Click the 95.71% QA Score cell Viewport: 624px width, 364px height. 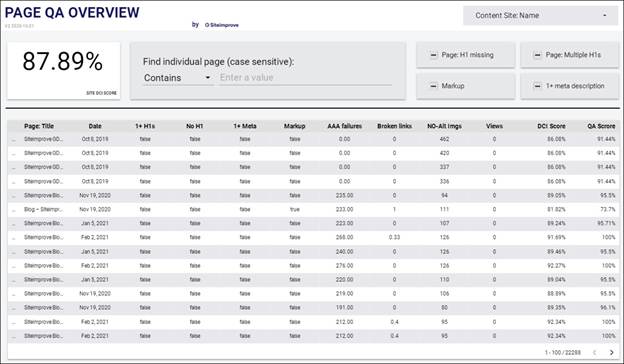pyautogui.click(x=606, y=223)
